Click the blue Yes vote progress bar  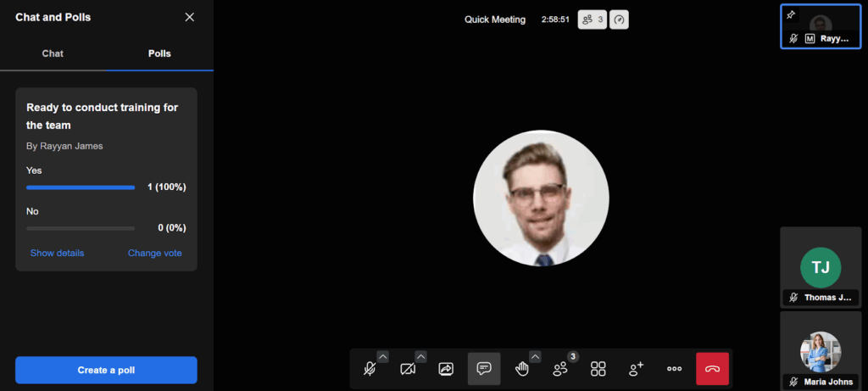click(81, 187)
